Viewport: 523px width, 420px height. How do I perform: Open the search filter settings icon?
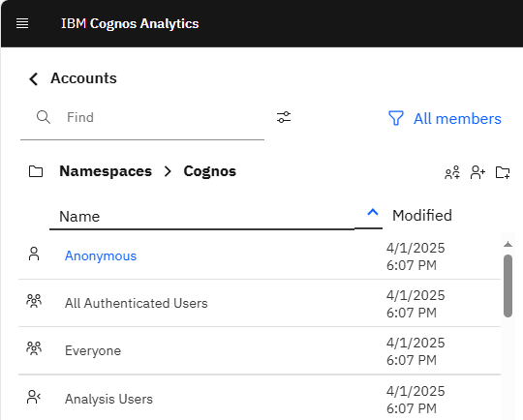tap(284, 117)
